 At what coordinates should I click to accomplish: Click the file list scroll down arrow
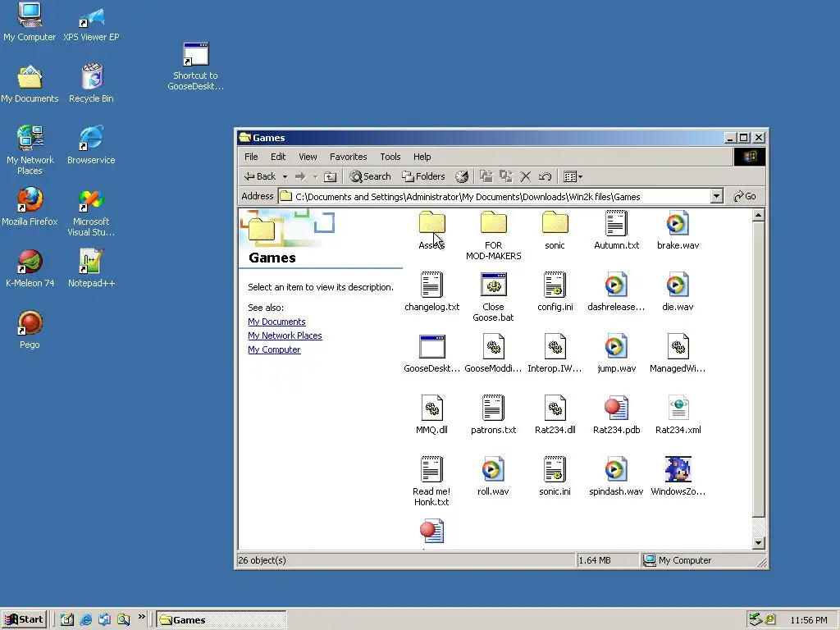point(758,543)
